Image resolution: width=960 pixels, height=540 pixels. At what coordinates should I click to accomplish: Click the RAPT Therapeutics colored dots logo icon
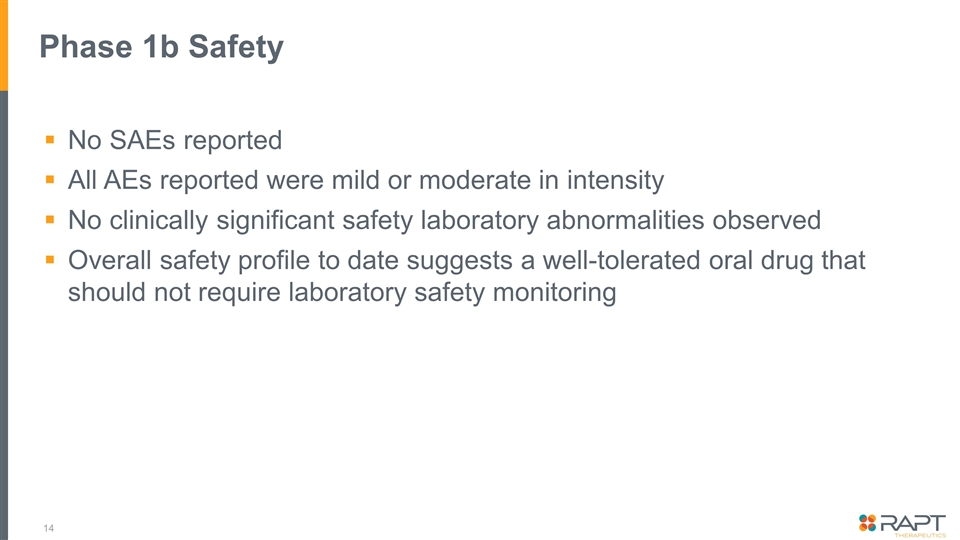(867, 523)
